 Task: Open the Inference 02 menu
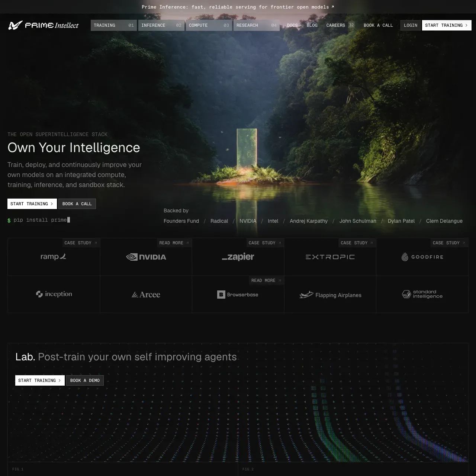[x=161, y=25]
